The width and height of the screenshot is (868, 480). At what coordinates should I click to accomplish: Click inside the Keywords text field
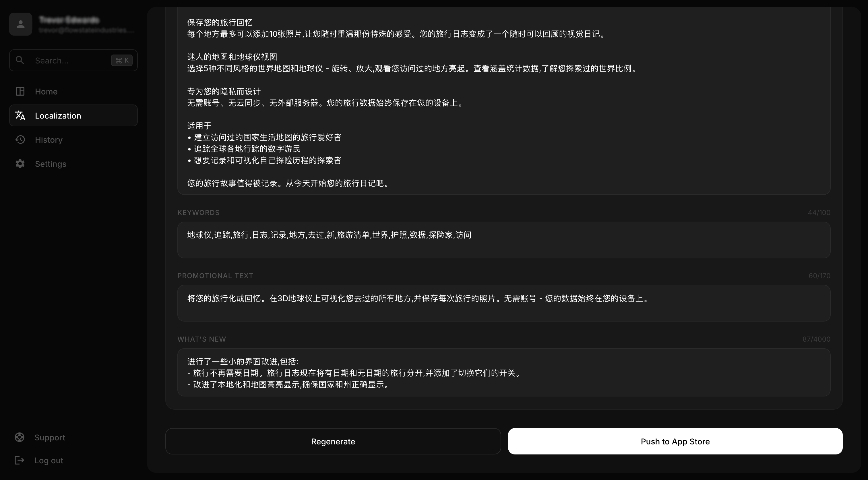tap(503, 240)
